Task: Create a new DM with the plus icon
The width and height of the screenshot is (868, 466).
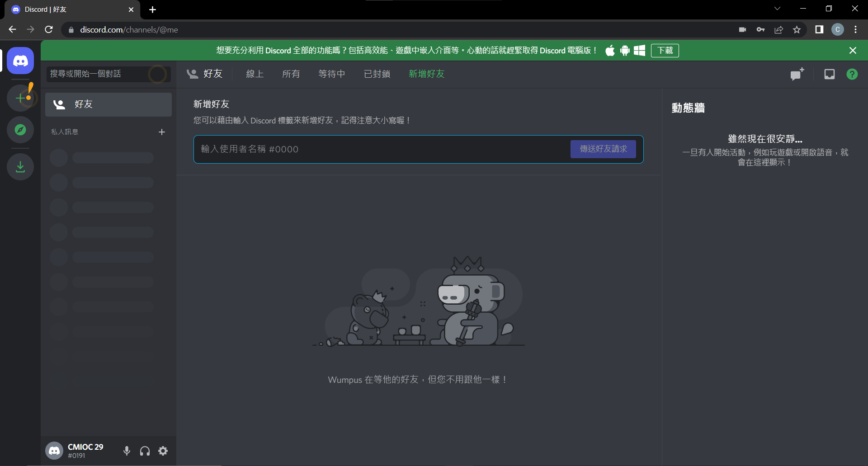Action: point(162,132)
